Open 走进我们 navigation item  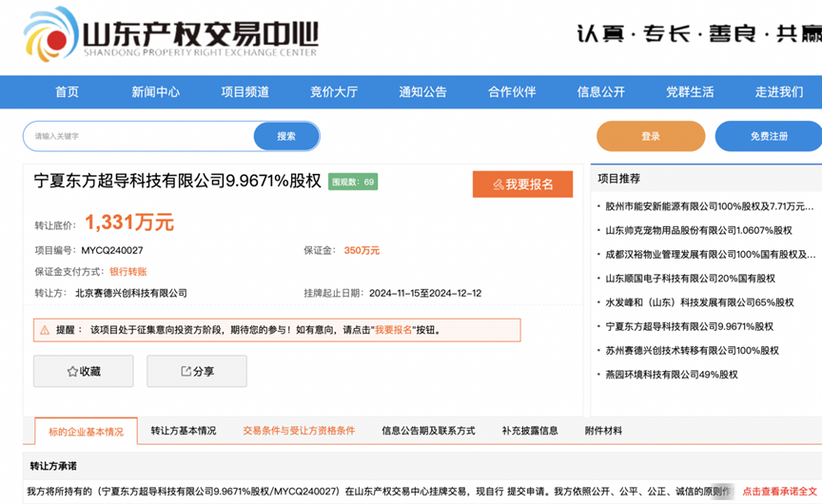tap(779, 92)
